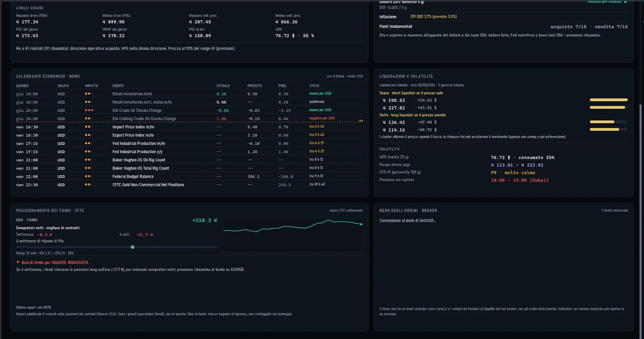Click the 'CALENDARIO ECONOMICO · NEWS' panel title
644x339 pixels.
pos(48,76)
